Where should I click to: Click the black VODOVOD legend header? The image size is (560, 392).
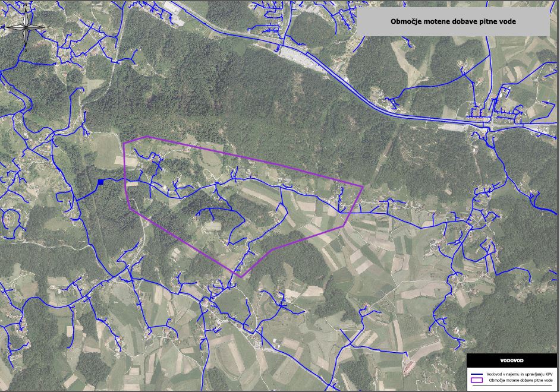[512, 361]
